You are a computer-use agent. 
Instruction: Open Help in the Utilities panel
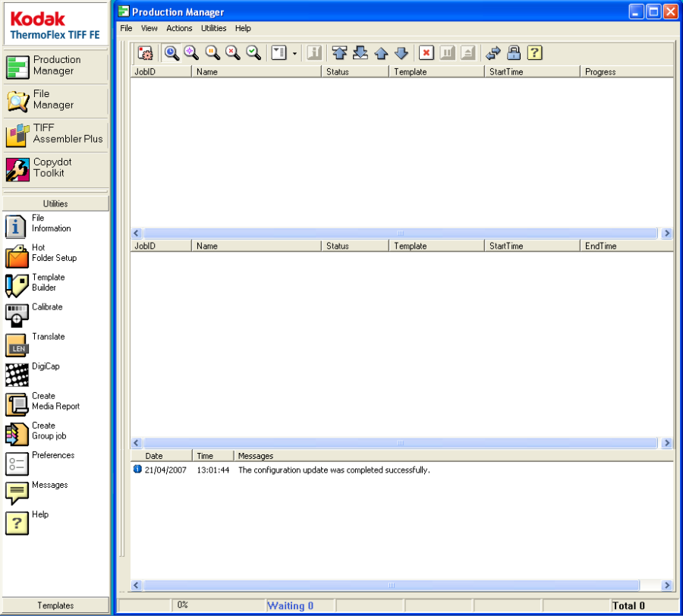[x=27, y=521]
